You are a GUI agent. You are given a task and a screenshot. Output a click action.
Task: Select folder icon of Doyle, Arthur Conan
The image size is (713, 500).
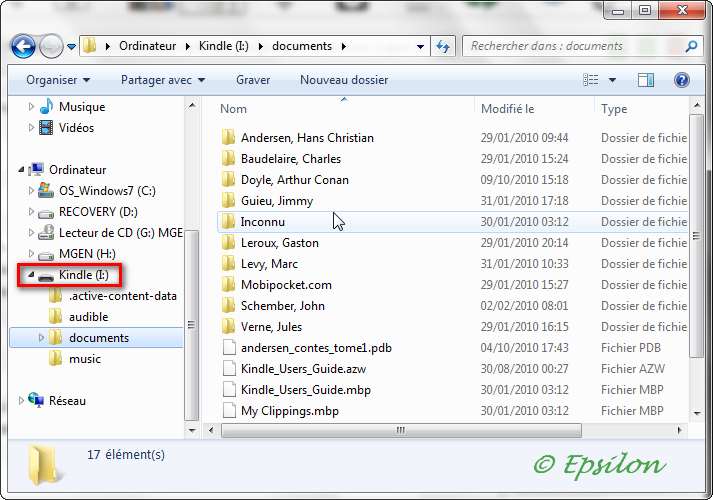click(229, 179)
